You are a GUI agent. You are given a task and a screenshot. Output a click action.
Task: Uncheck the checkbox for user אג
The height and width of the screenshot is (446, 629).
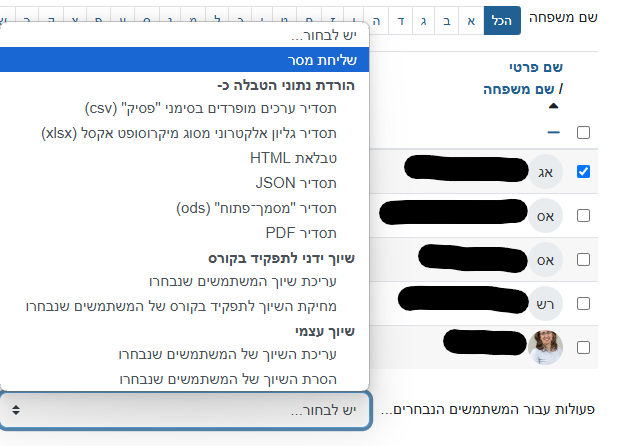(x=584, y=172)
